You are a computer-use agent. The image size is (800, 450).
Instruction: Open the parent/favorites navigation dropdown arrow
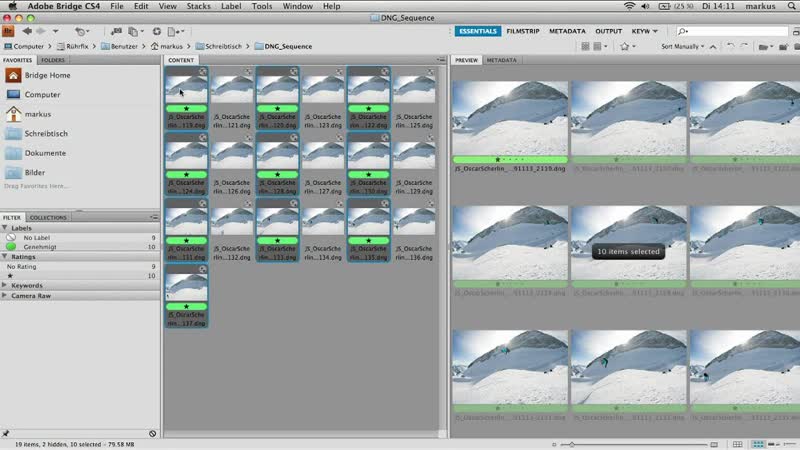55,32
